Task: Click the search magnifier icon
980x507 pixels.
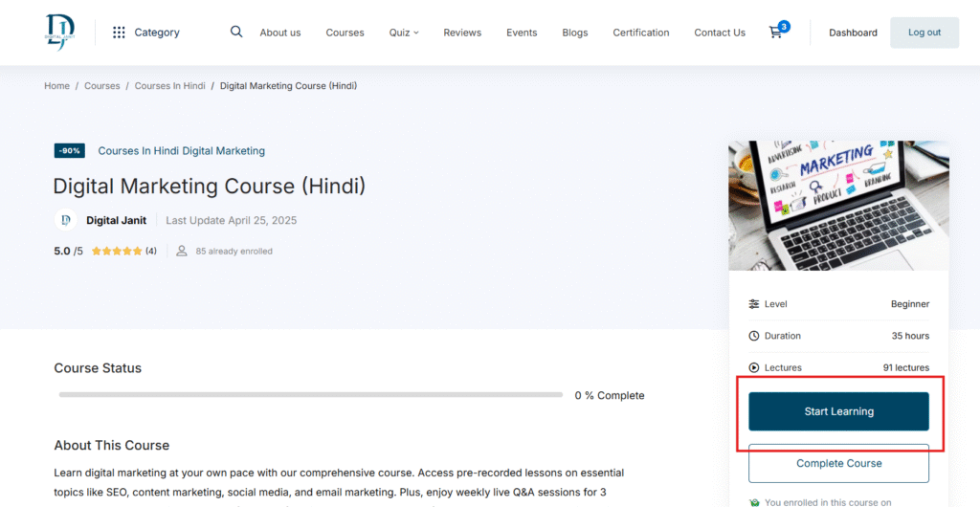Action: pyautogui.click(x=236, y=32)
